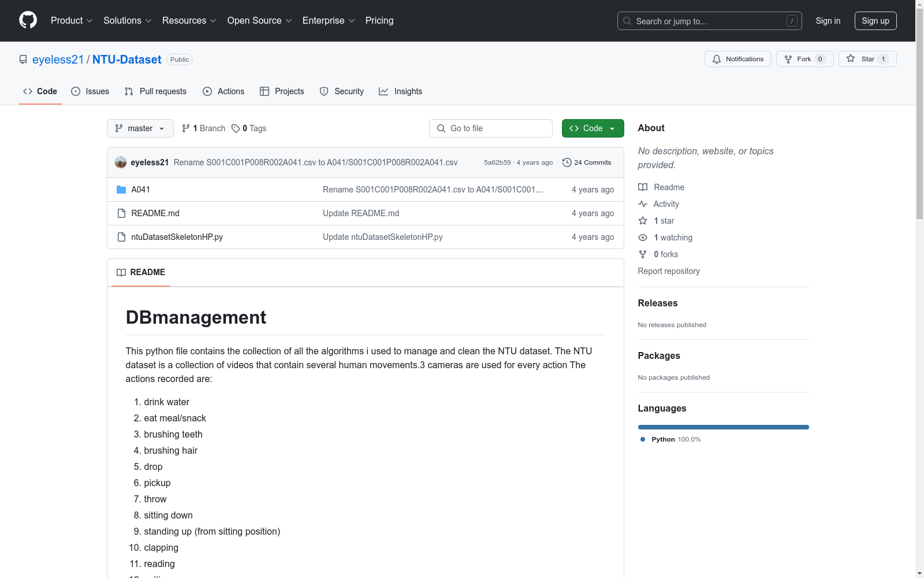Open the master branch selector

[x=140, y=128]
